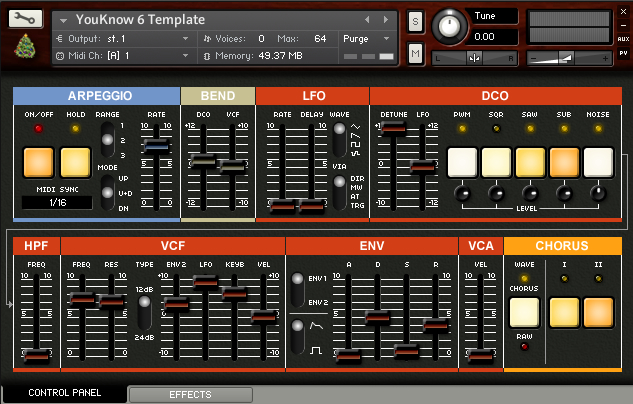Mute the instrument with M button
Screen dimensions: 633x404
pyautogui.click(x=415, y=54)
